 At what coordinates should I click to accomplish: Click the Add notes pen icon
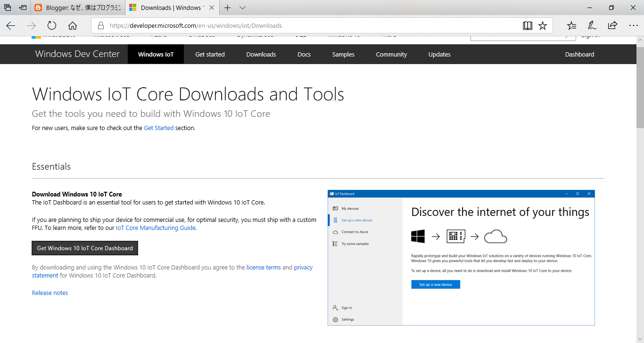(592, 25)
